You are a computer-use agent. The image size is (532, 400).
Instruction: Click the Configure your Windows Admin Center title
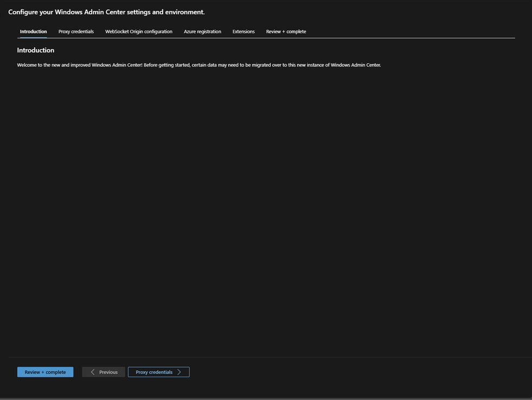[107, 12]
